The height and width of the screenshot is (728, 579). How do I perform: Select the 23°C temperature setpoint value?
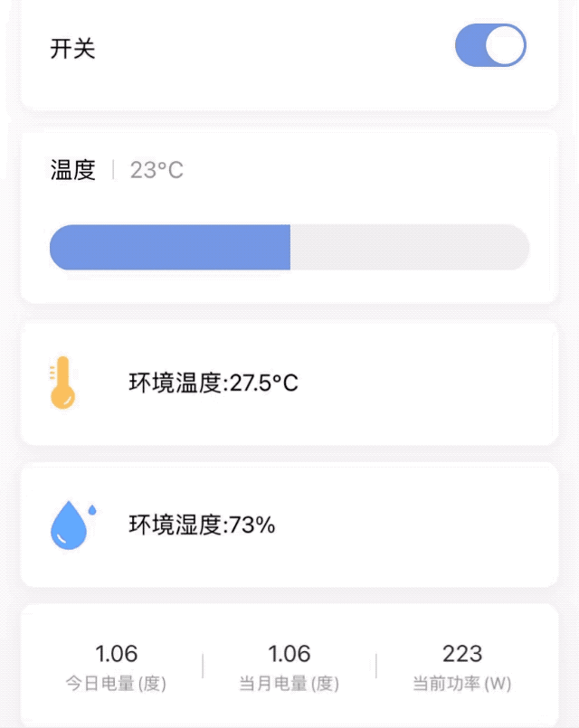[x=157, y=170]
